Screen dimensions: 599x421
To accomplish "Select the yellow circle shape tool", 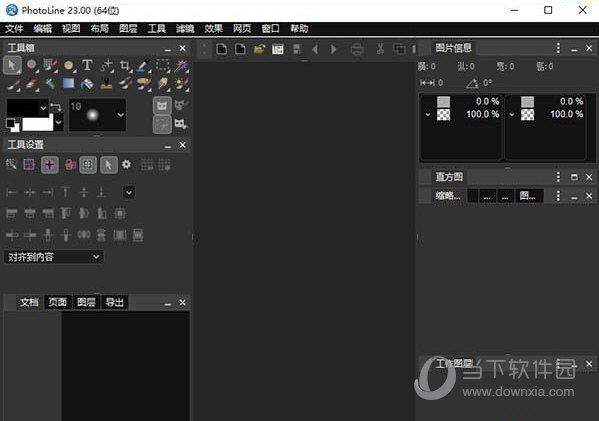I will [69, 65].
